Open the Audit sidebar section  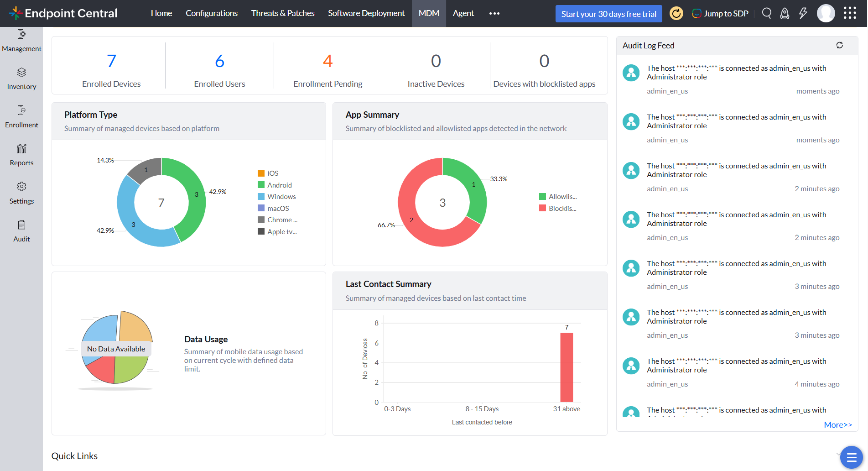(21, 231)
